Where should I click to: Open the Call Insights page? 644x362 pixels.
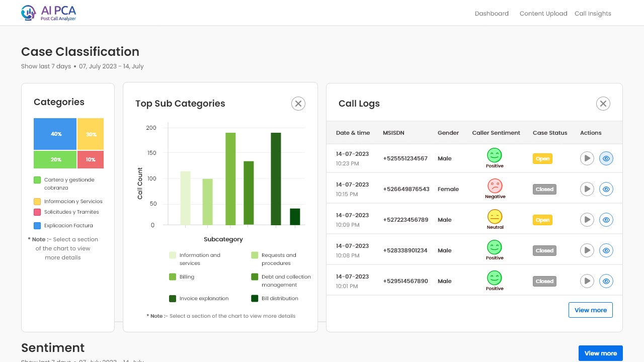(593, 14)
